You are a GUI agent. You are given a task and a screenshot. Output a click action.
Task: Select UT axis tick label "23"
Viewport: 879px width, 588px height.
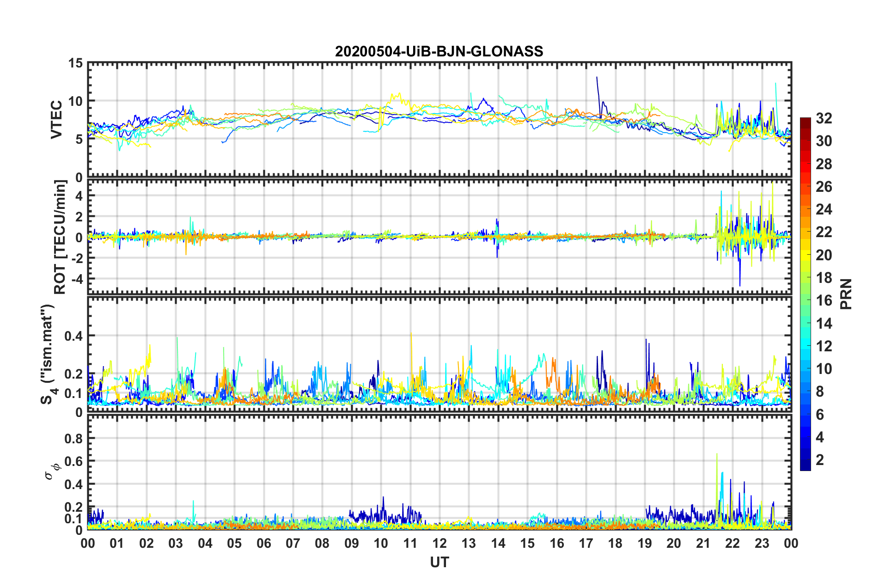[762, 543]
